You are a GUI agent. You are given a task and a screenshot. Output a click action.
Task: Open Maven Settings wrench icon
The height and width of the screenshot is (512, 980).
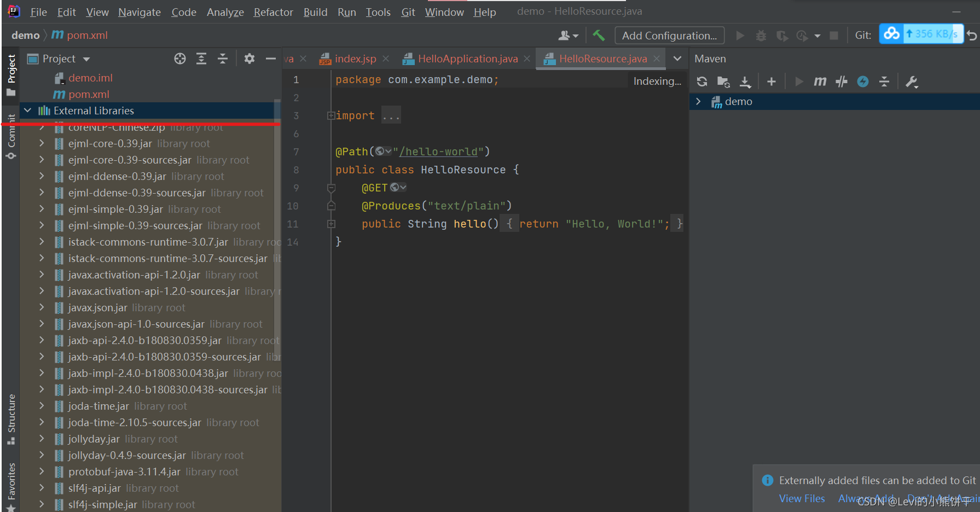point(912,82)
